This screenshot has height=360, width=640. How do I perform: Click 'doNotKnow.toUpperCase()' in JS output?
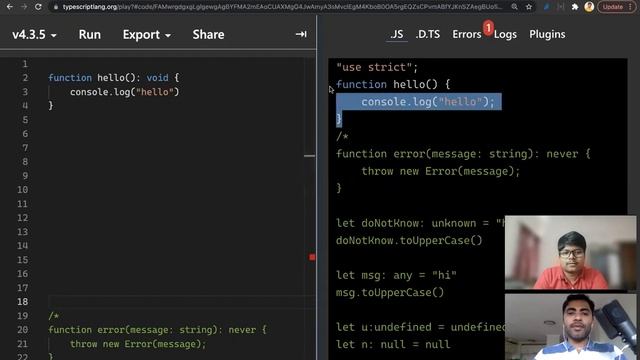pos(409,240)
